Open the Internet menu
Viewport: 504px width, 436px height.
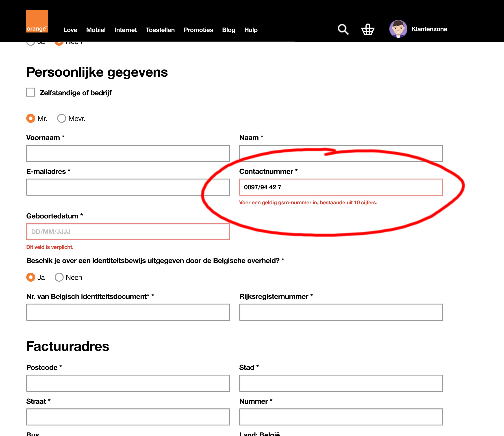point(126,30)
